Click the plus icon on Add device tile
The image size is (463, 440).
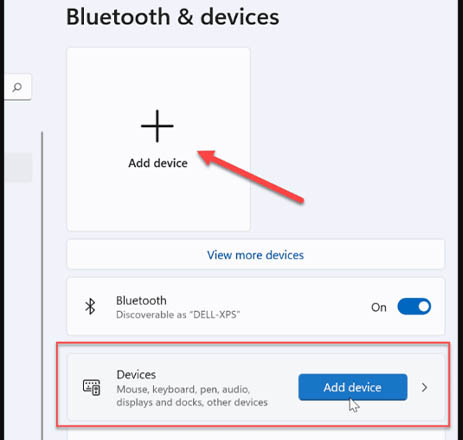(157, 126)
